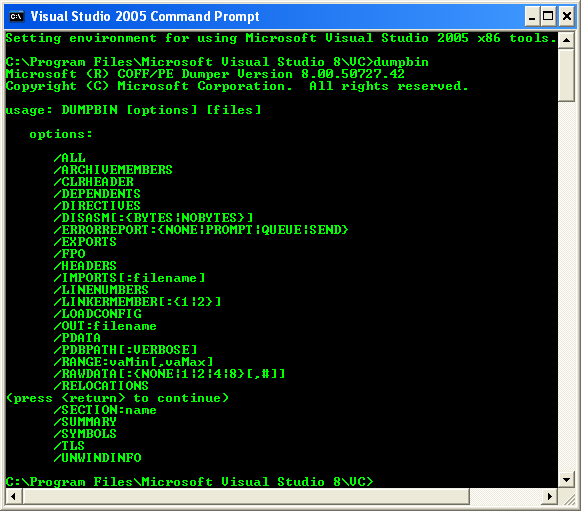Click the /LINKERMEMBER[:{1|2}] line
Viewport: 581px width, 511px height.
pos(137,302)
